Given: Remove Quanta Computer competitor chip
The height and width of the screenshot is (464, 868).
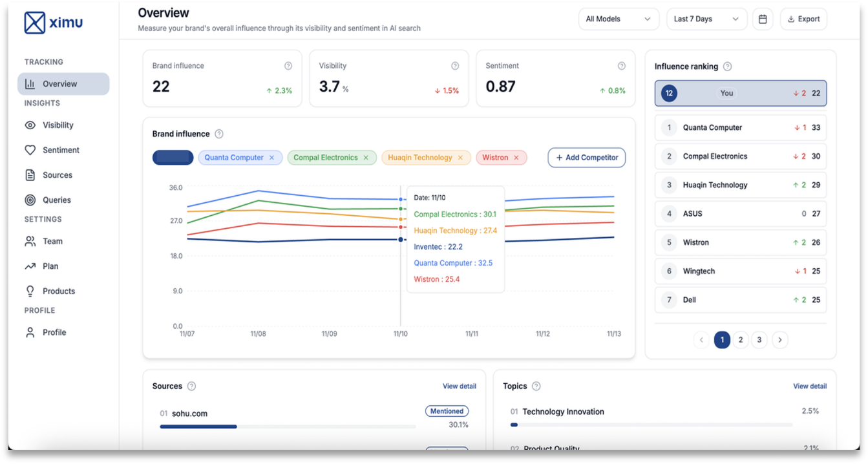Looking at the screenshot, I should click(x=272, y=158).
